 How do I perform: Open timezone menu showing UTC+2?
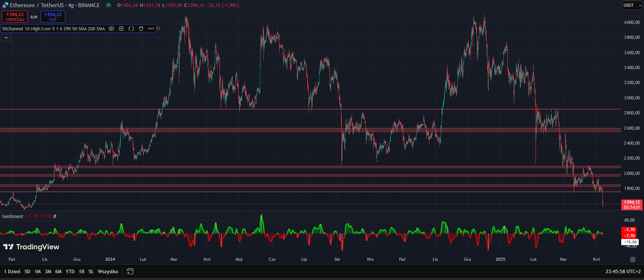623,271
